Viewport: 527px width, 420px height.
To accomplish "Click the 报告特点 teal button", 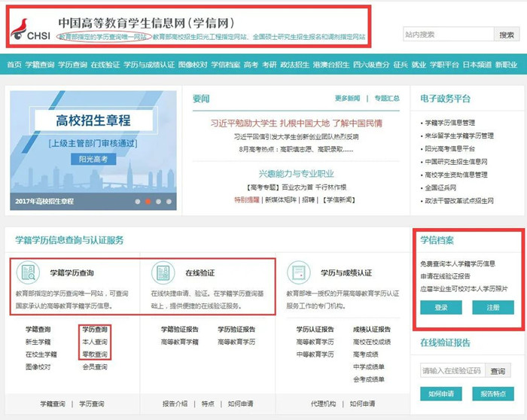I will pos(493,394).
